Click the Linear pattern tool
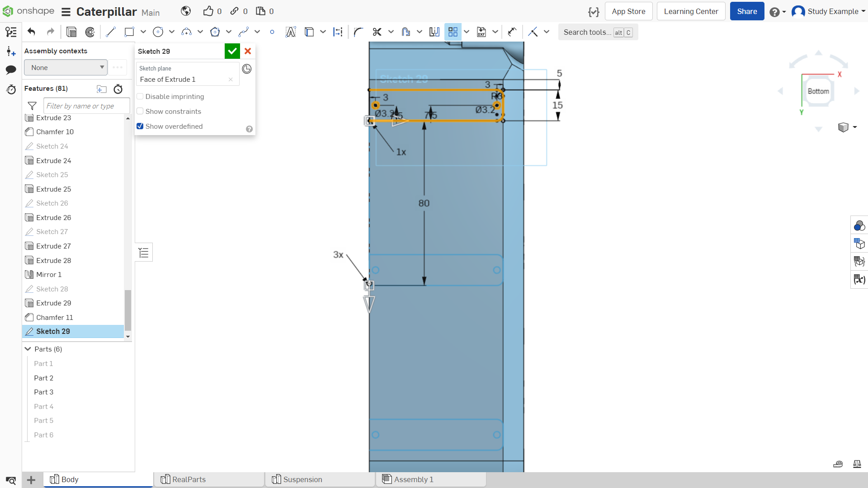 click(x=453, y=32)
